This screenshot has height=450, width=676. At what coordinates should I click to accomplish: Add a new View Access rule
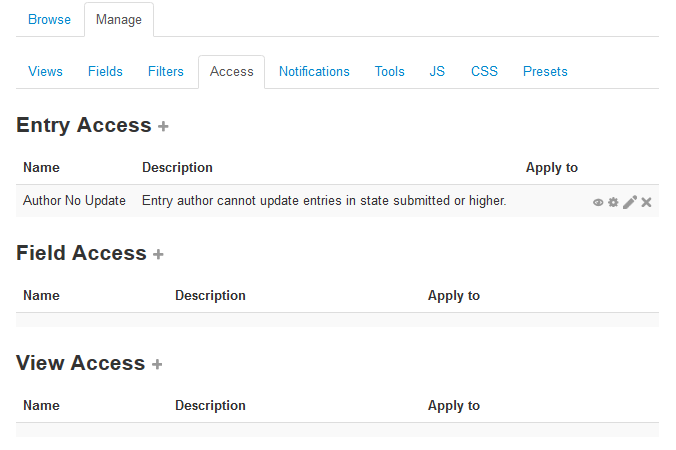(x=156, y=364)
